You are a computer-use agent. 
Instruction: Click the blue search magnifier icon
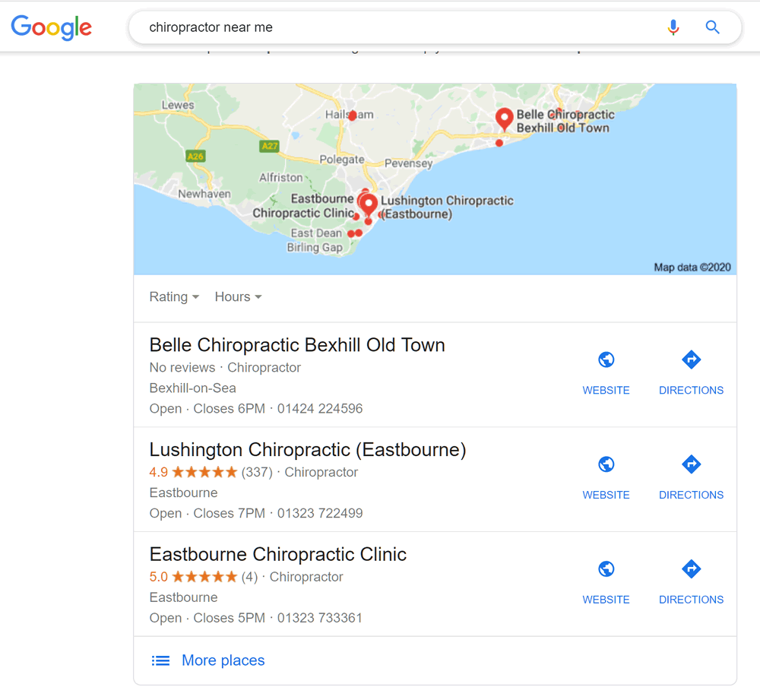tap(712, 27)
